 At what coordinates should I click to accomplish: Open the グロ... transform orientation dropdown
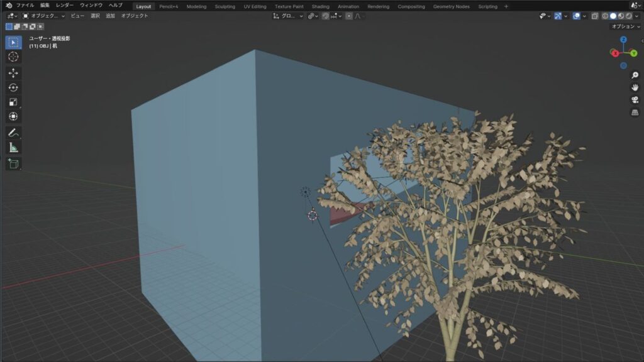288,16
